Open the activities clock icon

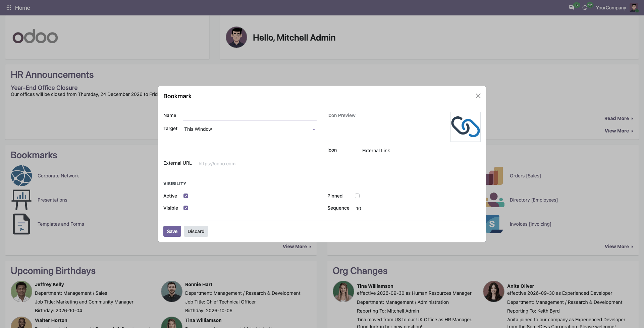pyautogui.click(x=585, y=8)
